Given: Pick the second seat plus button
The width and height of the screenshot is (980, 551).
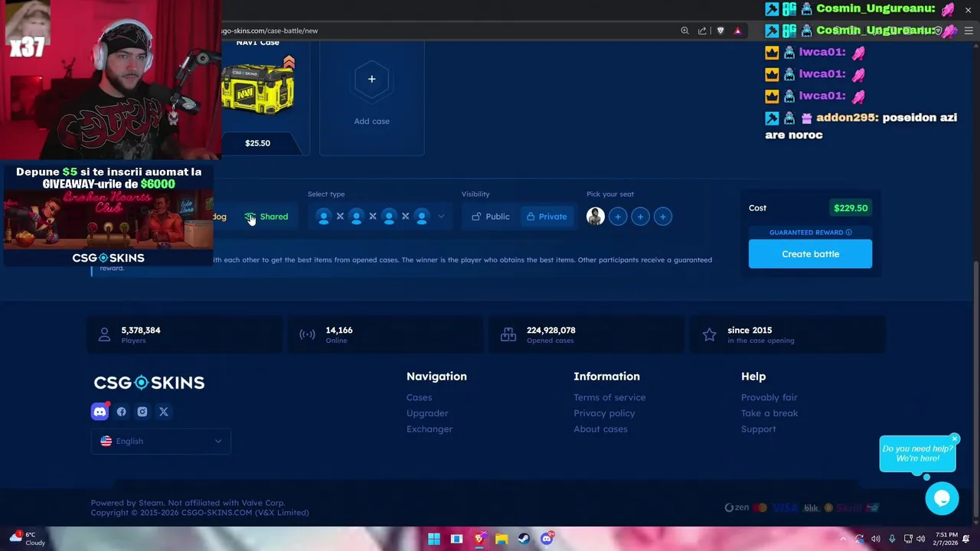Looking at the screenshot, I should (618, 217).
